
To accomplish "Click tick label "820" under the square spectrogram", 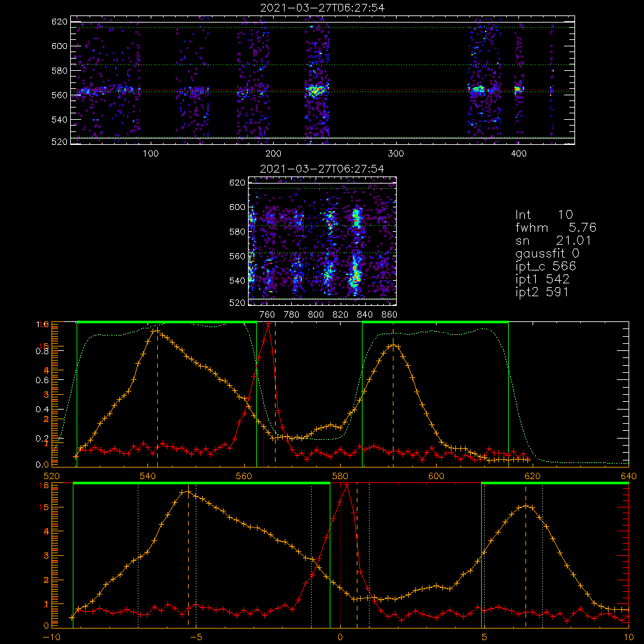I will (341, 315).
